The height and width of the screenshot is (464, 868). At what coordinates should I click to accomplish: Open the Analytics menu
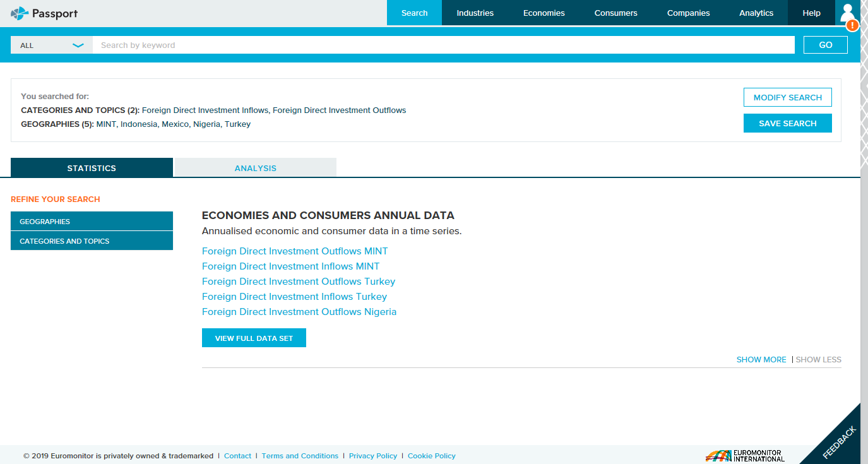point(756,13)
